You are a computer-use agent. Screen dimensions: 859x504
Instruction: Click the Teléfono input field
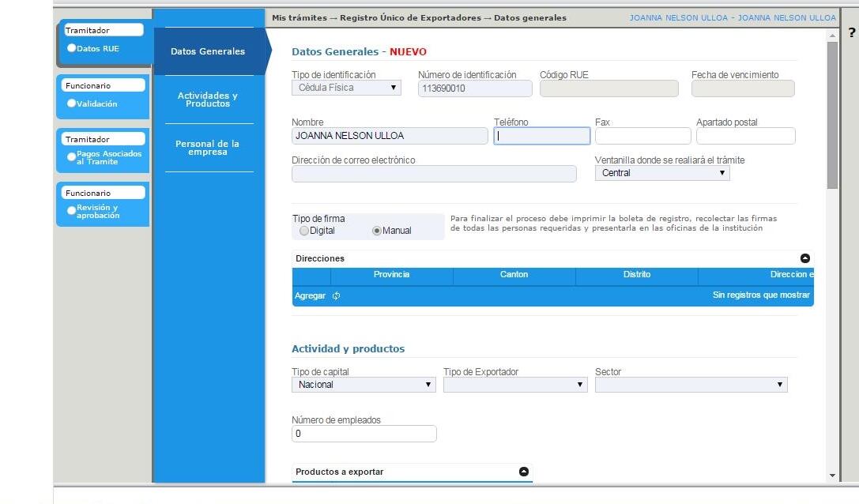[x=542, y=137]
